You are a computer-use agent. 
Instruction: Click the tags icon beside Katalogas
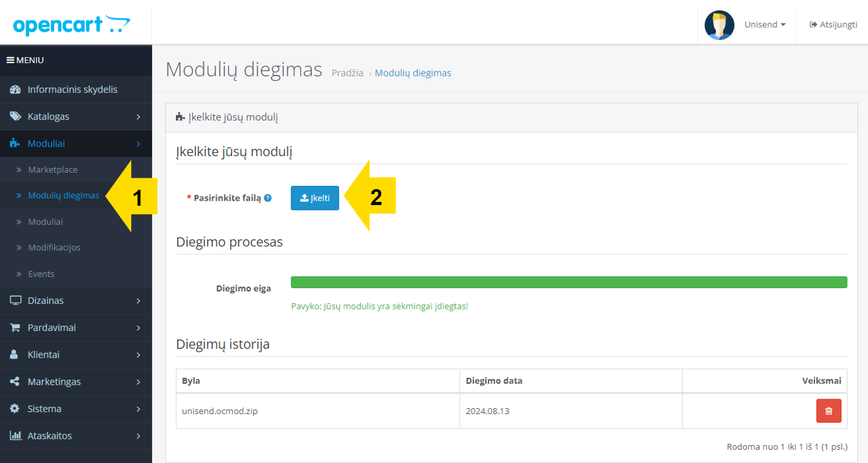coord(15,117)
